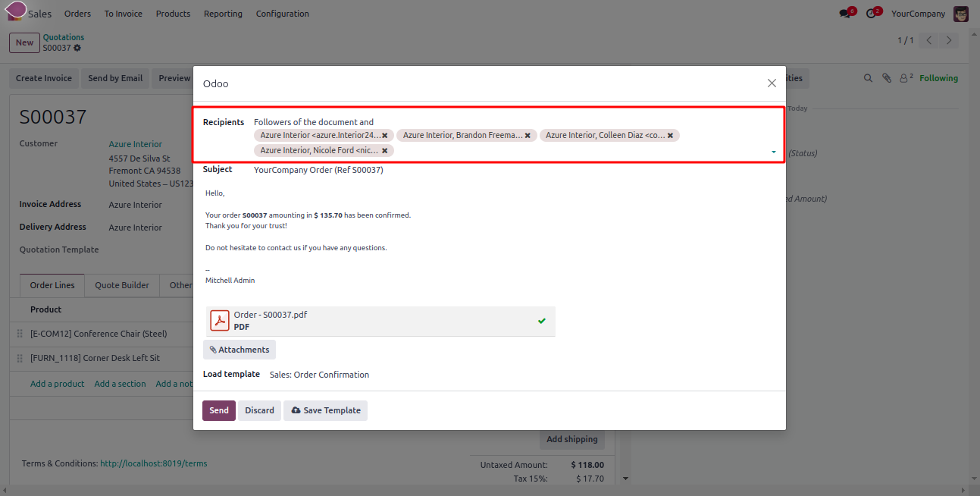Click the New button
The image size is (980, 496).
(24, 42)
